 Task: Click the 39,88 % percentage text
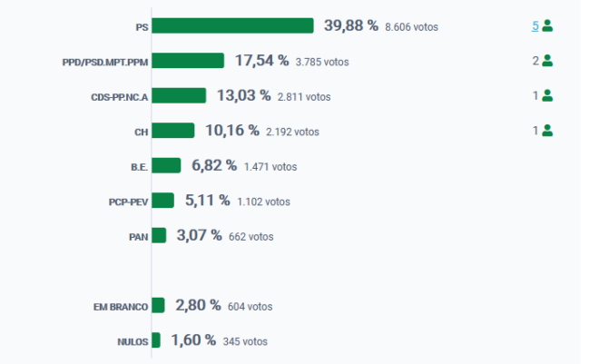click(351, 25)
